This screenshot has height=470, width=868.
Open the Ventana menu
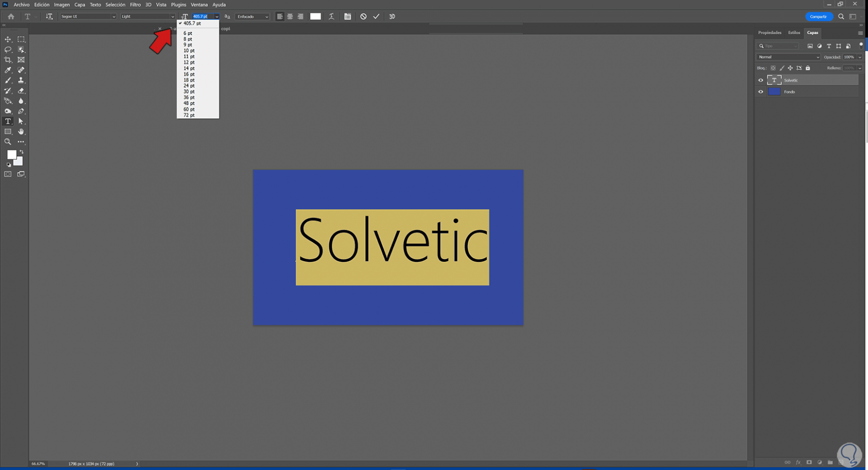[x=199, y=5]
